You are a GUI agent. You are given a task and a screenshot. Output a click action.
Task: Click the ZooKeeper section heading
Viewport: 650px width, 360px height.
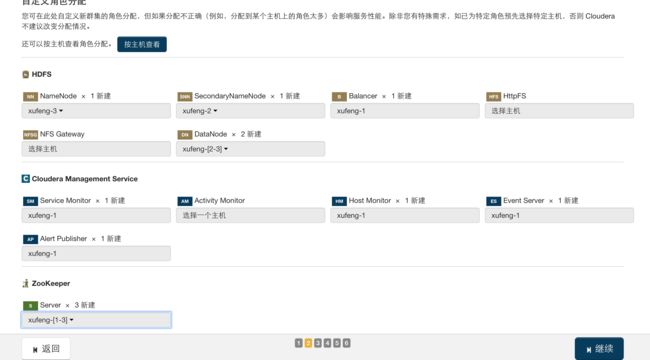tap(51, 283)
